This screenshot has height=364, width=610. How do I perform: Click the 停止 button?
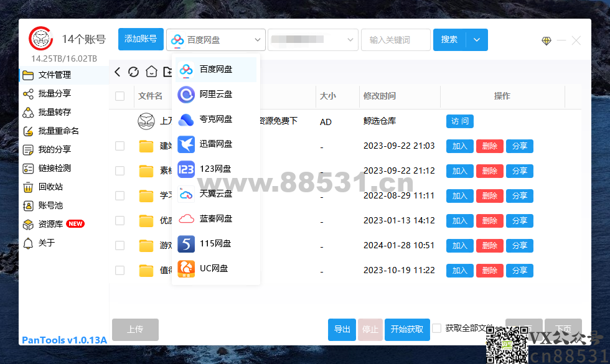tap(370, 329)
